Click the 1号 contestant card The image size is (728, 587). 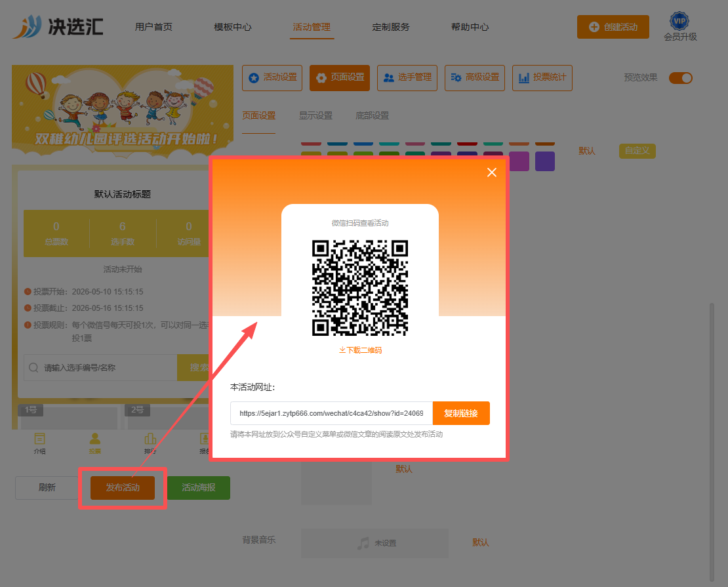68,416
